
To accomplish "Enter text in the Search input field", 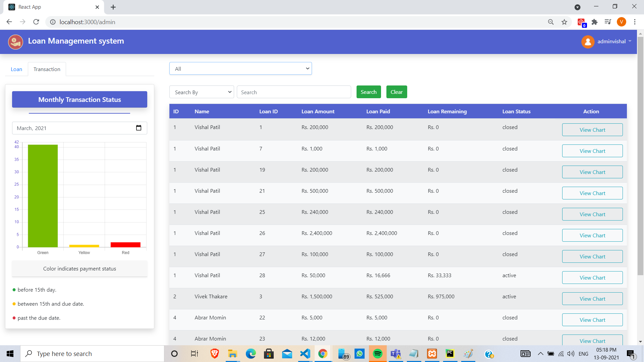I will [x=294, y=92].
